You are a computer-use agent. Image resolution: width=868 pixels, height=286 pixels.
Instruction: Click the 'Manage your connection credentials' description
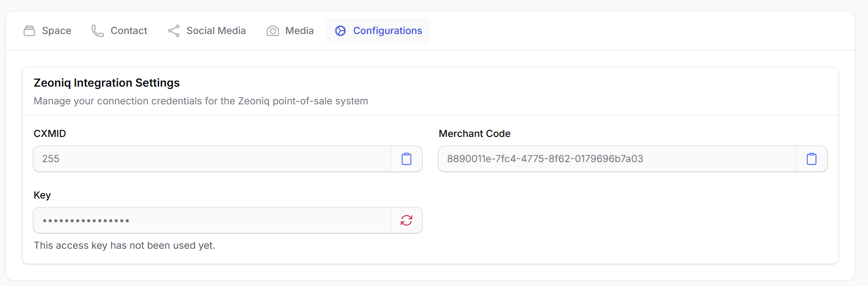[201, 101]
